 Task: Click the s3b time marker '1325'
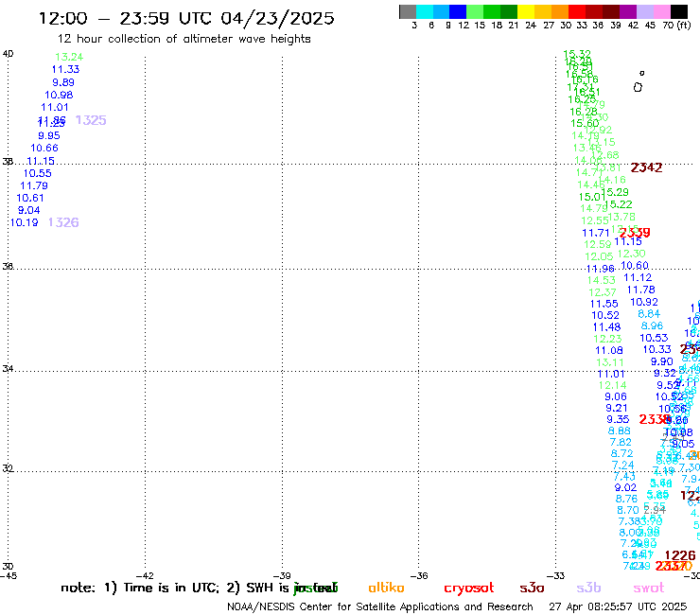click(91, 120)
